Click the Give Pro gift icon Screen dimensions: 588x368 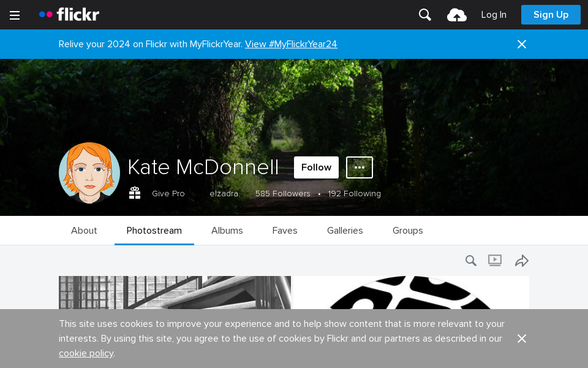click(x=135, y=193)
